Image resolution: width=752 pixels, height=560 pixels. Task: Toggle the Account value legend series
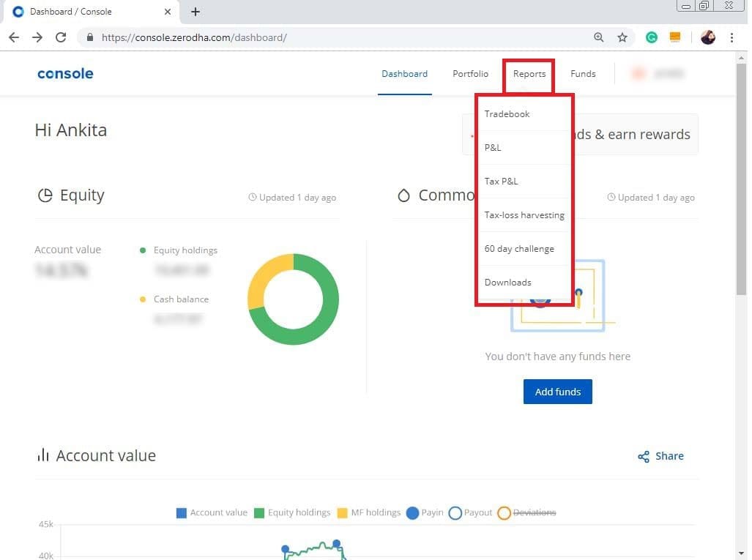pyautogui.click(x=212, y=512)
